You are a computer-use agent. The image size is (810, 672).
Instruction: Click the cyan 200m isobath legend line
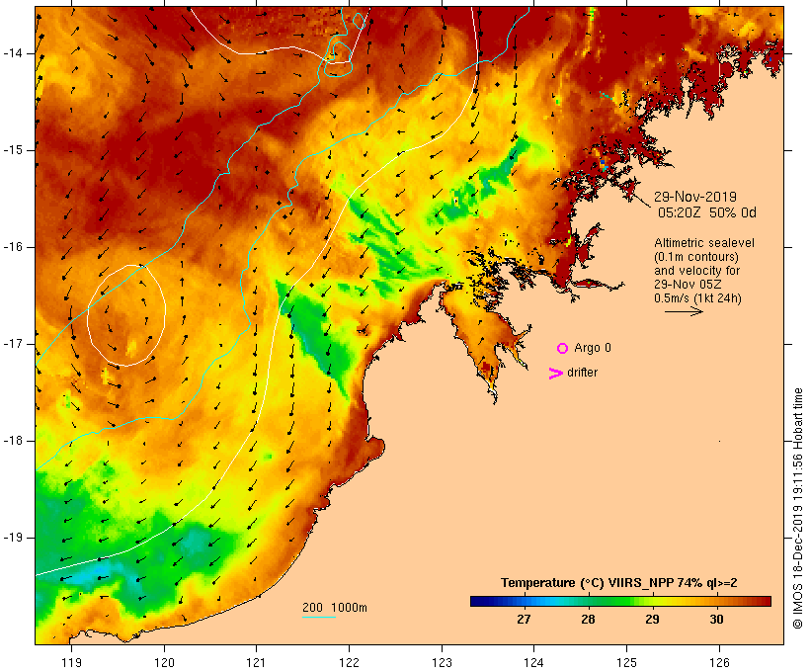[x=319, y=617]
